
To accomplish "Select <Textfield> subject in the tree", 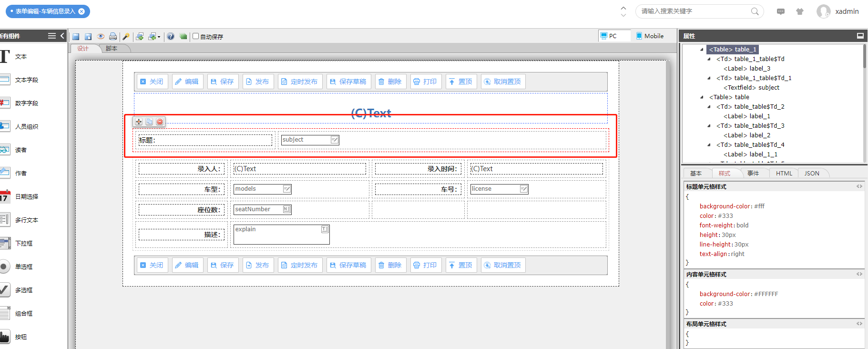I will [x=752, y=88].
